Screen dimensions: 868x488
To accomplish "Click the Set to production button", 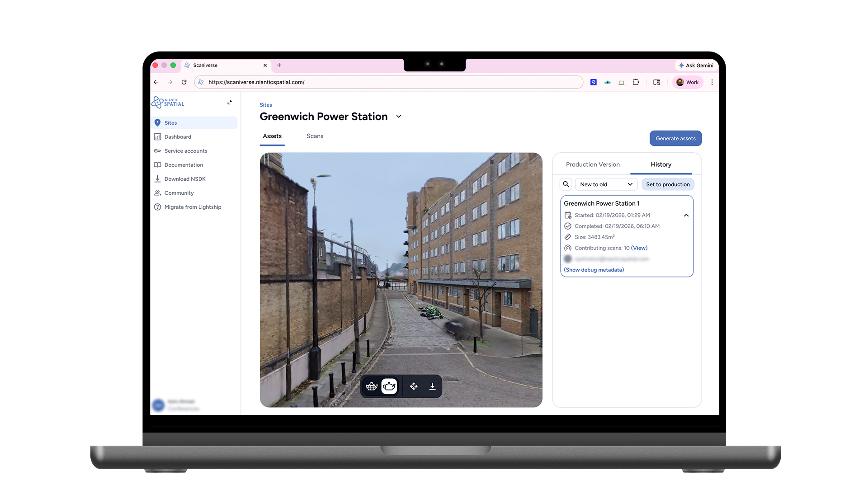I will [x=668, y=184].
